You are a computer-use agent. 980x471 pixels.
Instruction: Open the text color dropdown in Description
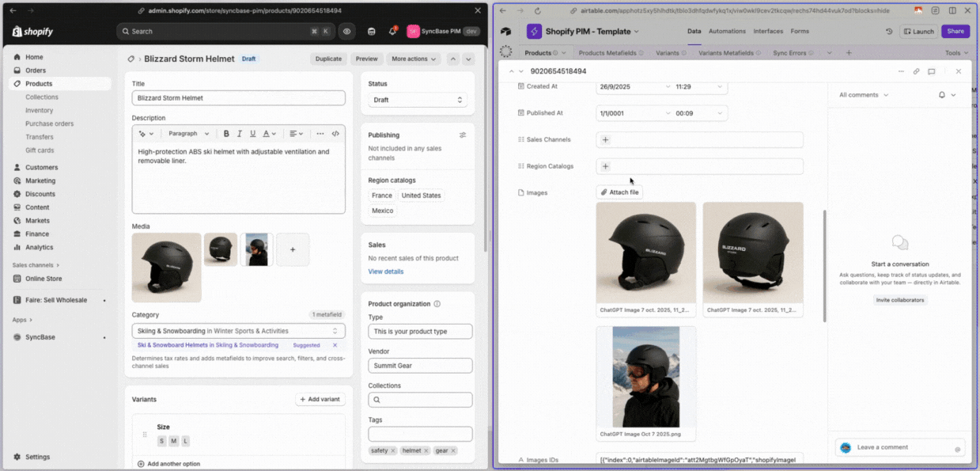tap(270, 134)
